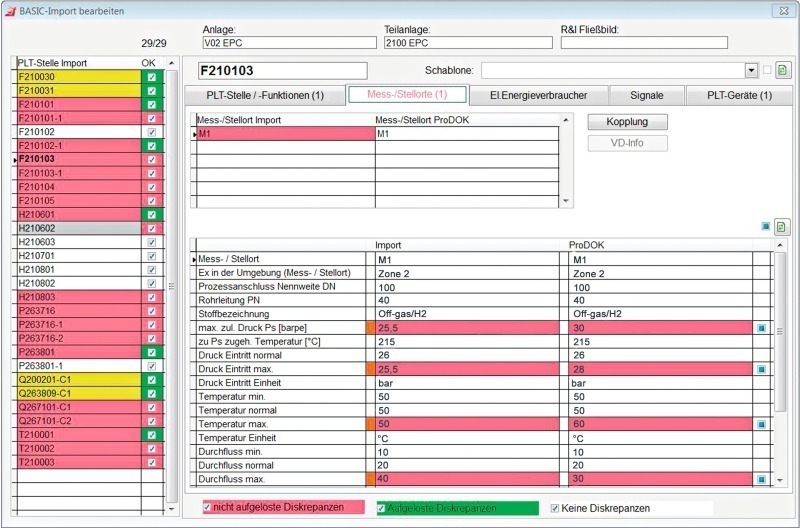Click teal square icon in Durchfluss max. row
The image size is (800, 528).
761,479
